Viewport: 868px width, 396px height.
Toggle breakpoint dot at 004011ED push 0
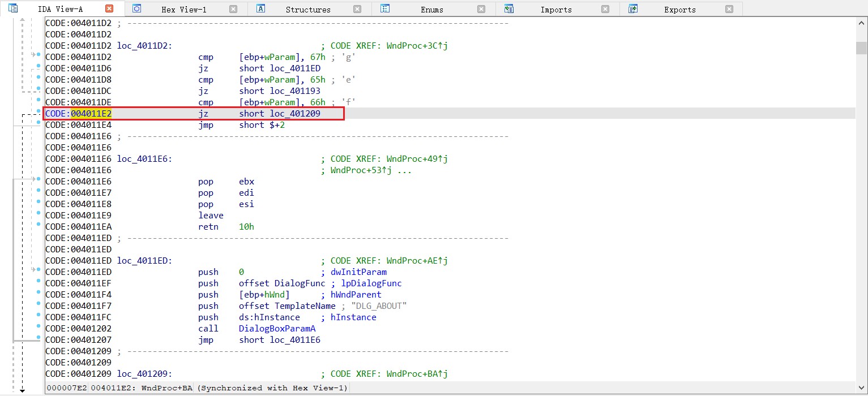(x=39, y=270)
